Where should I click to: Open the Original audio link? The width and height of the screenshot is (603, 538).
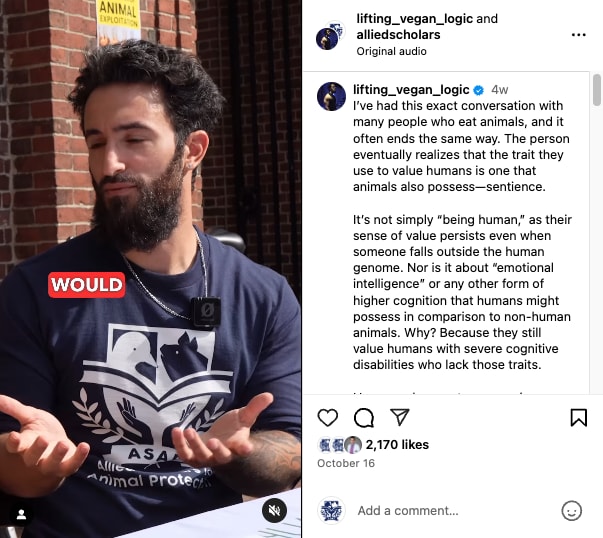(391, 51)
